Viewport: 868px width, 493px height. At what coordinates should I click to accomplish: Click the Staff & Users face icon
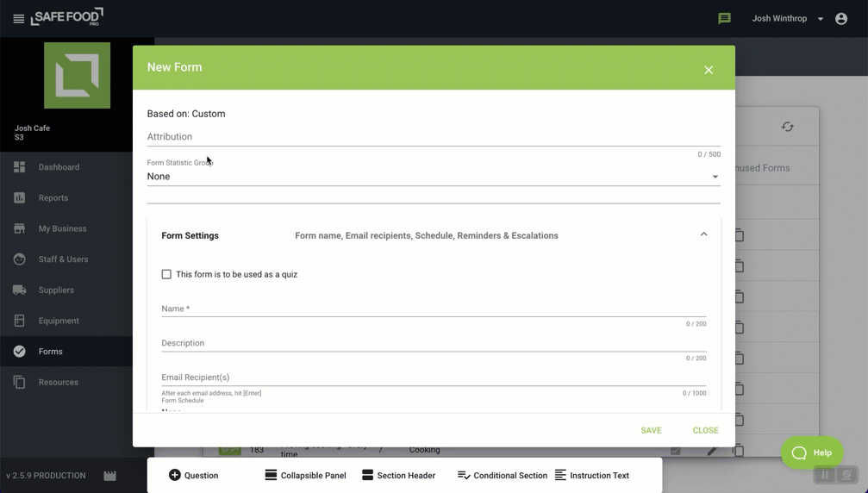point(19,259)
